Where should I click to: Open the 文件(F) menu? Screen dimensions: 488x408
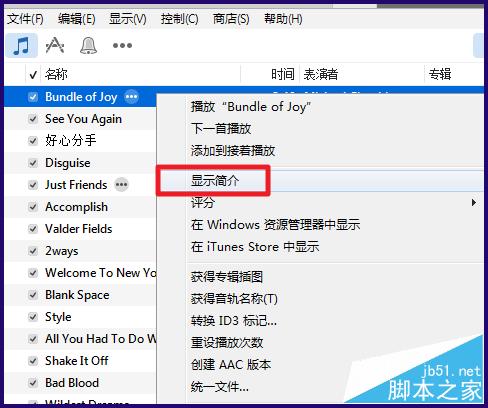(25, 19)
